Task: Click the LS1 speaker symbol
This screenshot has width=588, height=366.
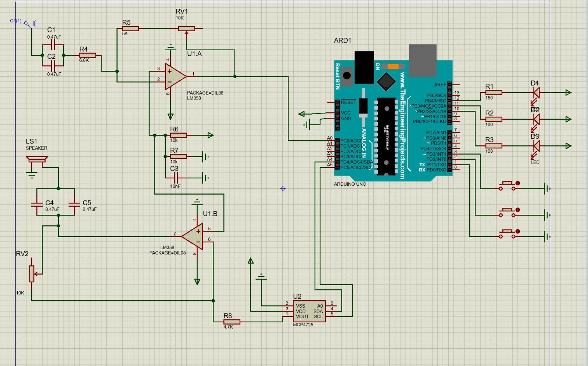Action: (x=37, y=160)
